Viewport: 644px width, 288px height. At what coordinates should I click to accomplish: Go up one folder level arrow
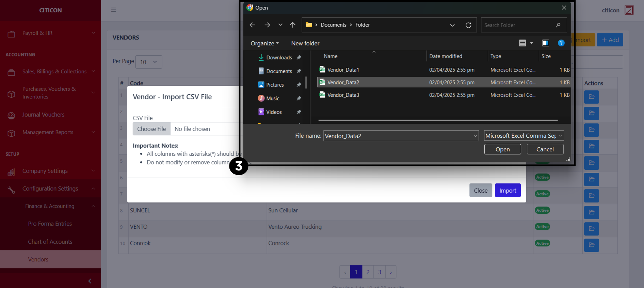click(x=293, y=25)
